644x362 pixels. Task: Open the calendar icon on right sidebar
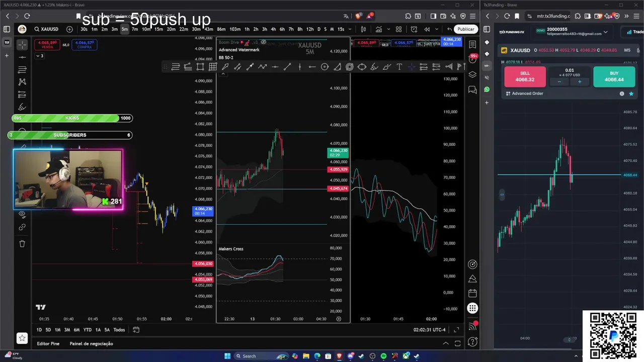(x=472, y=293)
